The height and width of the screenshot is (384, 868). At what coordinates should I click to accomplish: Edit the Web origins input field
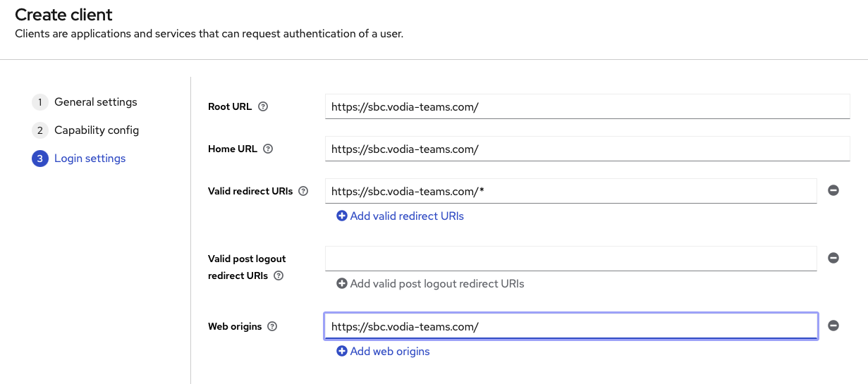[571, 326]
